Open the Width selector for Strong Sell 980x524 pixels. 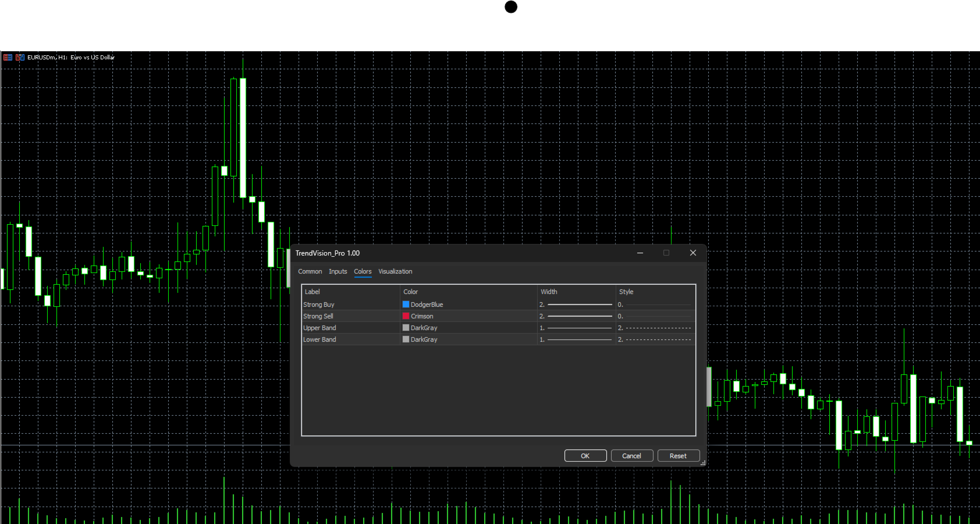pyautogui.click(x=576, y=316)
